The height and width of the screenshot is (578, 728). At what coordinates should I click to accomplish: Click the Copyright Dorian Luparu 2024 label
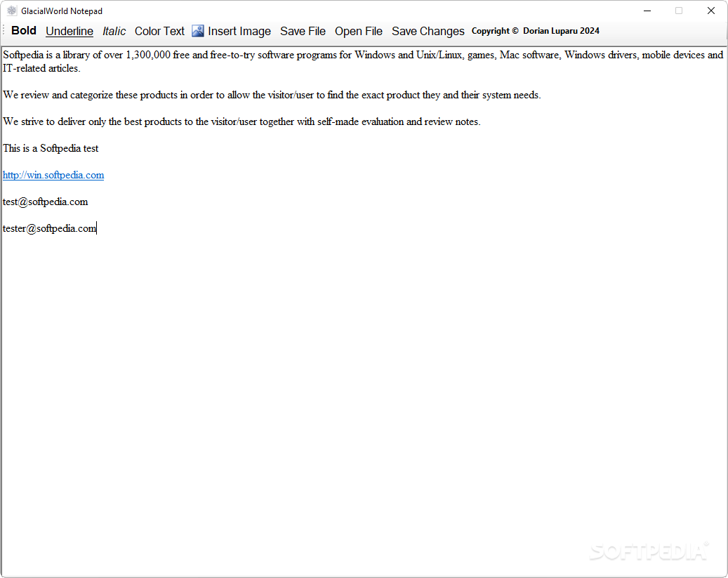(536, 31)
